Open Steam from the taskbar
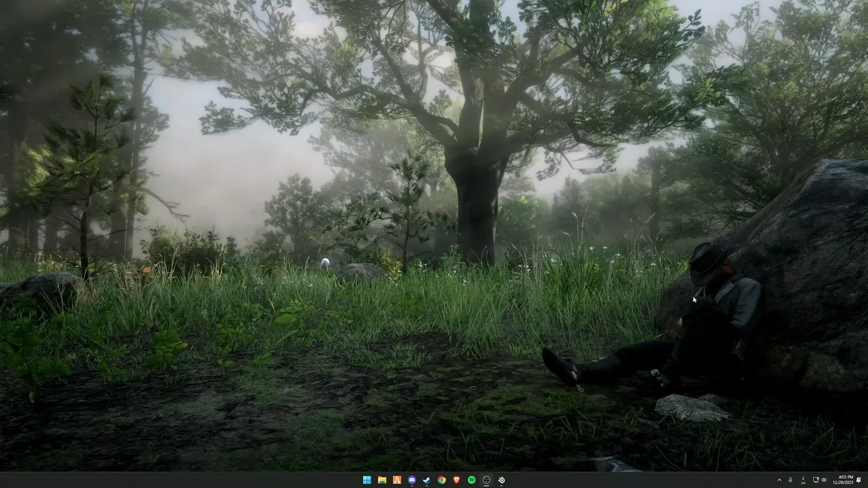The height and width of the screenshot is (488, 868). tap(427, 480)
